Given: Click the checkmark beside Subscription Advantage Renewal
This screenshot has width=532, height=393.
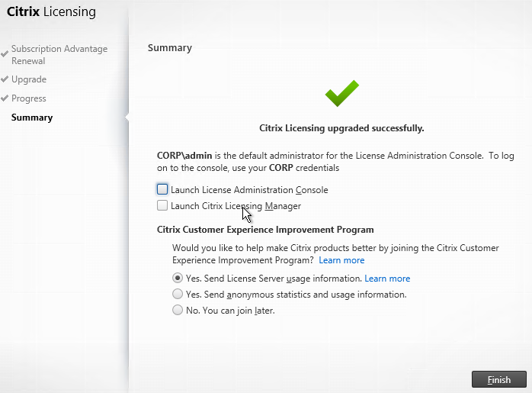Looking at the screenshot, I should (x=5, y=54).
